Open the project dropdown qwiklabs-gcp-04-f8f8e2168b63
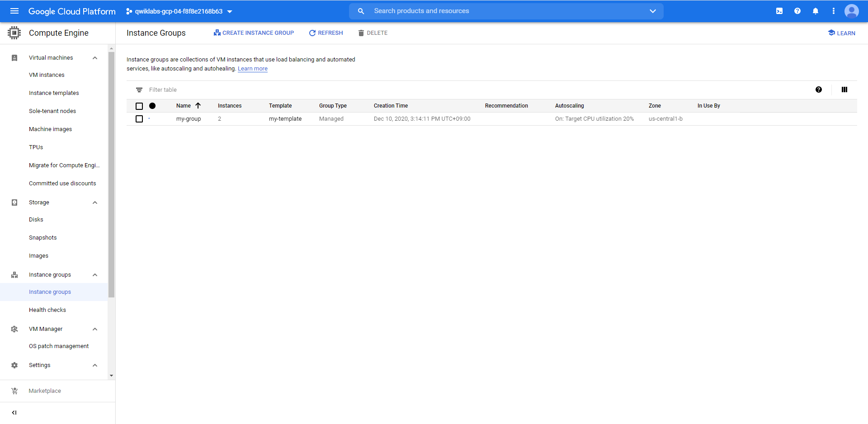 [x=179, y=11]
